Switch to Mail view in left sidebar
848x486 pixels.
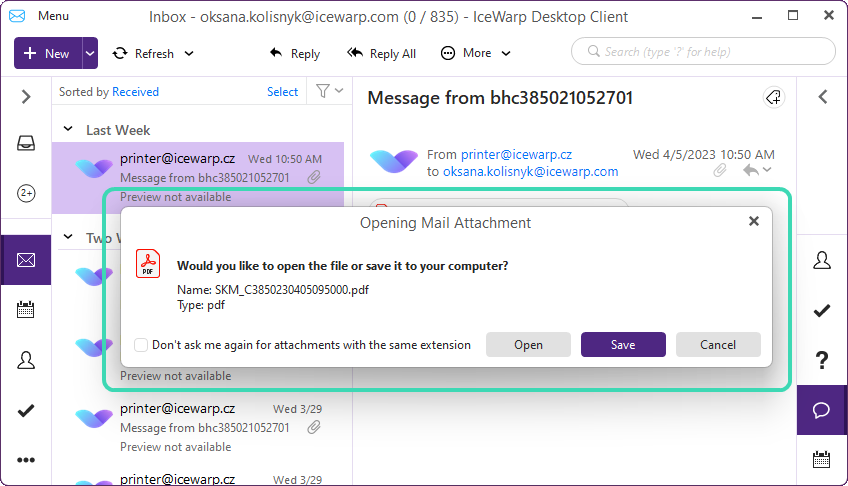click(26, 260)
